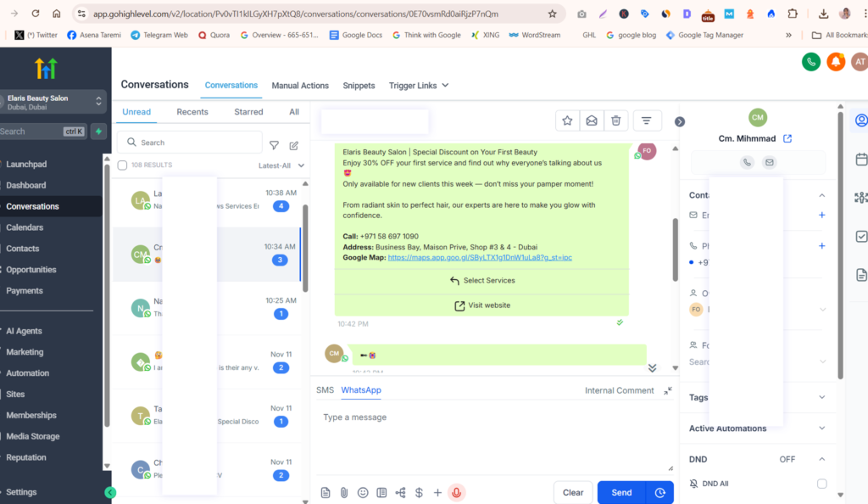Viewport: 868px width, 504px height.
Task: Insert a snippet with the panel icon
Action: 381,492
